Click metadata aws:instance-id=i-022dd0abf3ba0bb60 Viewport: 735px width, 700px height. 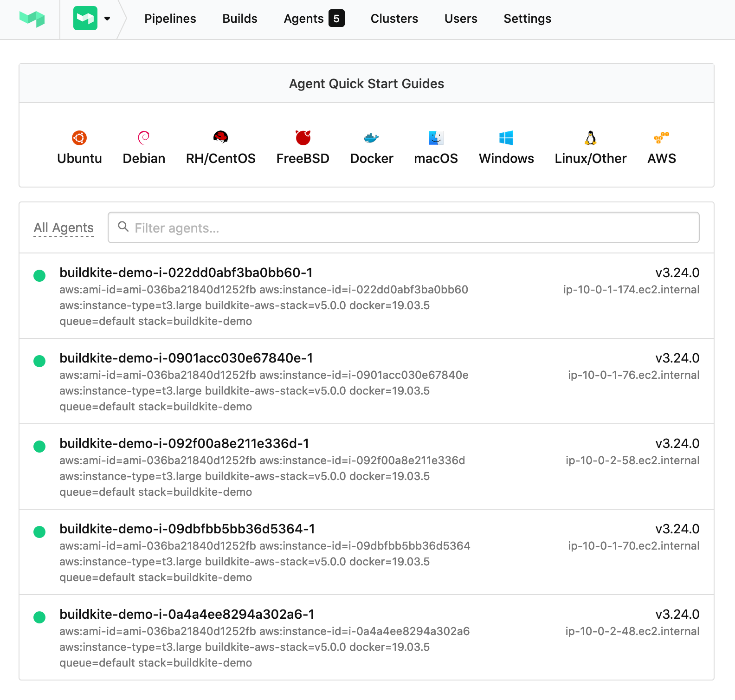(364, 290)
